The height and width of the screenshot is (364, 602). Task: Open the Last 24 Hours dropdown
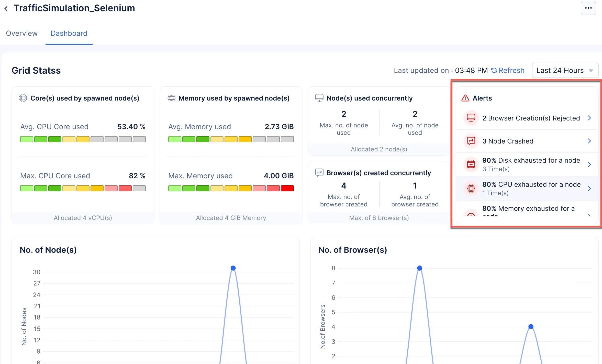[x=565, y=70]
